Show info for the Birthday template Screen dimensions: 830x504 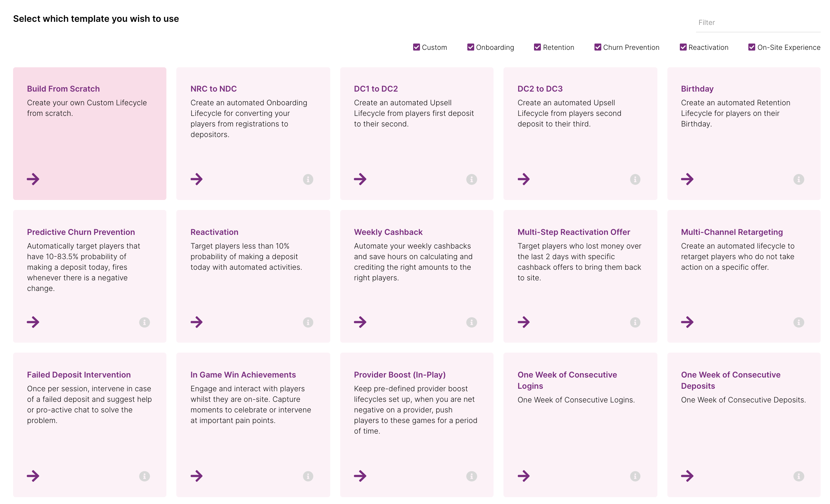click(798, 179)
